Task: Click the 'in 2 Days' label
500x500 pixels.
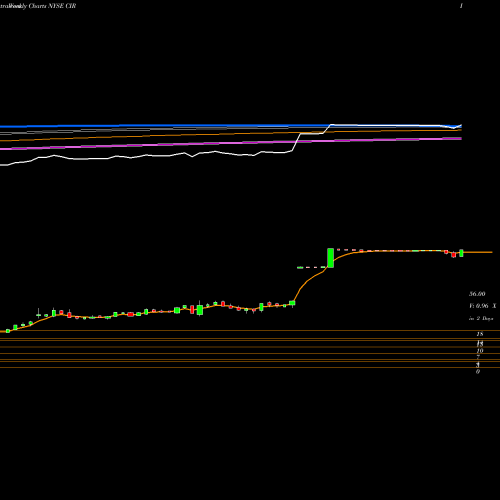Action: pyautogui.click(x=481, y=319)
